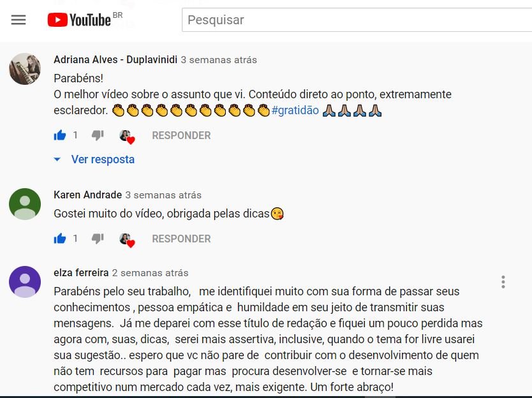532x398 pixels.
Task: Open Adriana Alves' profile picture
Action: pyautogui.click(x=25, y=69)
